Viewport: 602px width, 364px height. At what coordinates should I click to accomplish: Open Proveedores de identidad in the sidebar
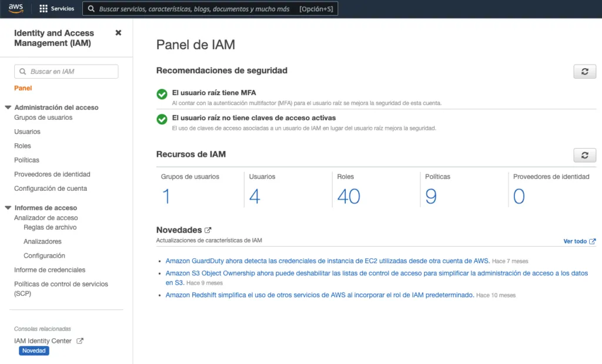coord(52,174)
